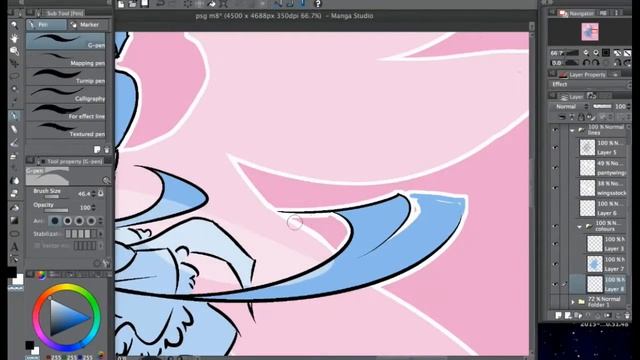This screenshot has width=640, height=360.
Task: Click the Help question mark icon in top toolbar
Action: coord(318,4)
